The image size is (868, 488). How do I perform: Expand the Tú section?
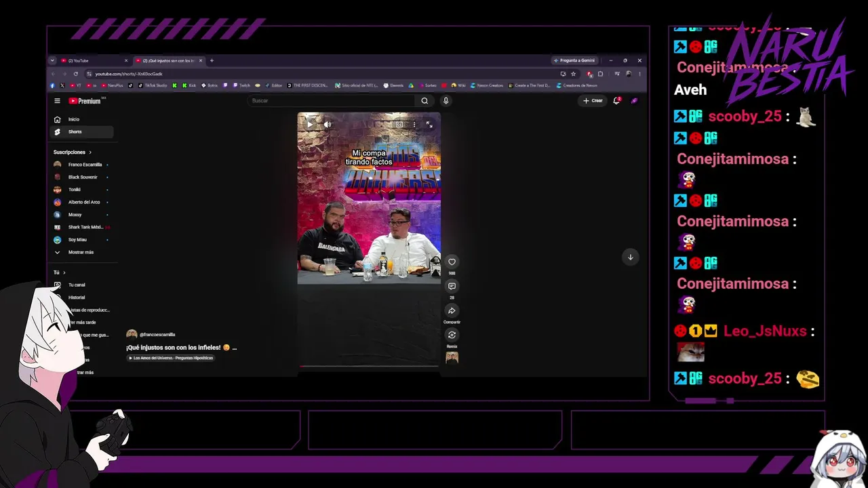60,272
